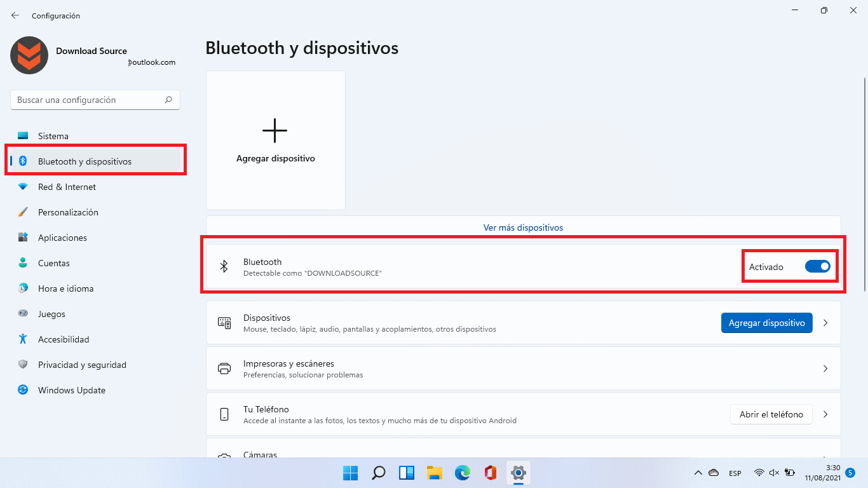Click the Cuentas person icon
This screenshot has height=488, width=868.
tap(23, 263)
